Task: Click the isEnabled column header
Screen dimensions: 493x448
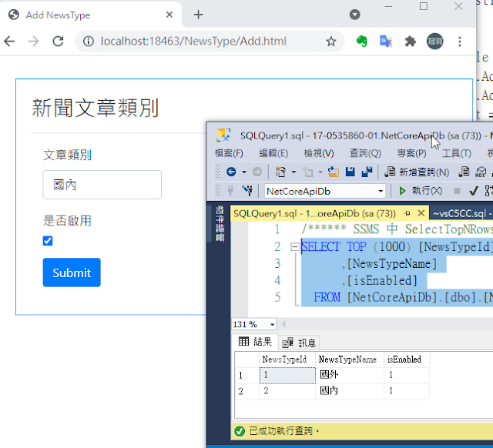Action: [x=407, y=359]
